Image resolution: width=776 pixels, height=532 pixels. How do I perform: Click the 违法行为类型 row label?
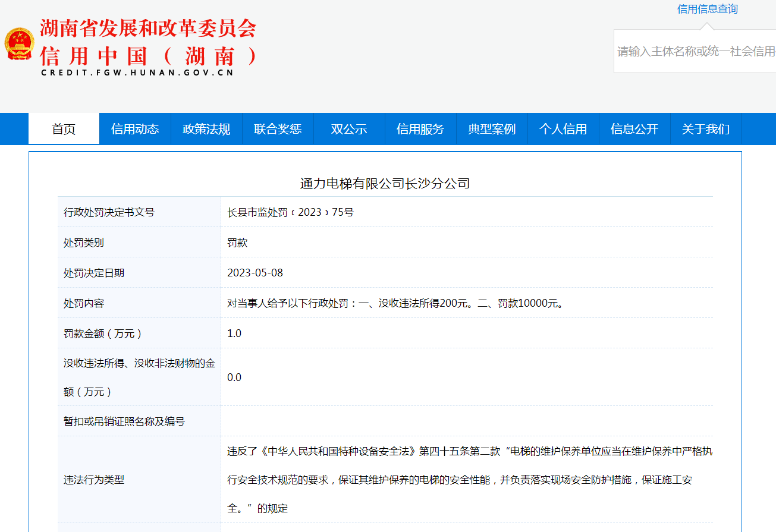(x=94, y=480)
